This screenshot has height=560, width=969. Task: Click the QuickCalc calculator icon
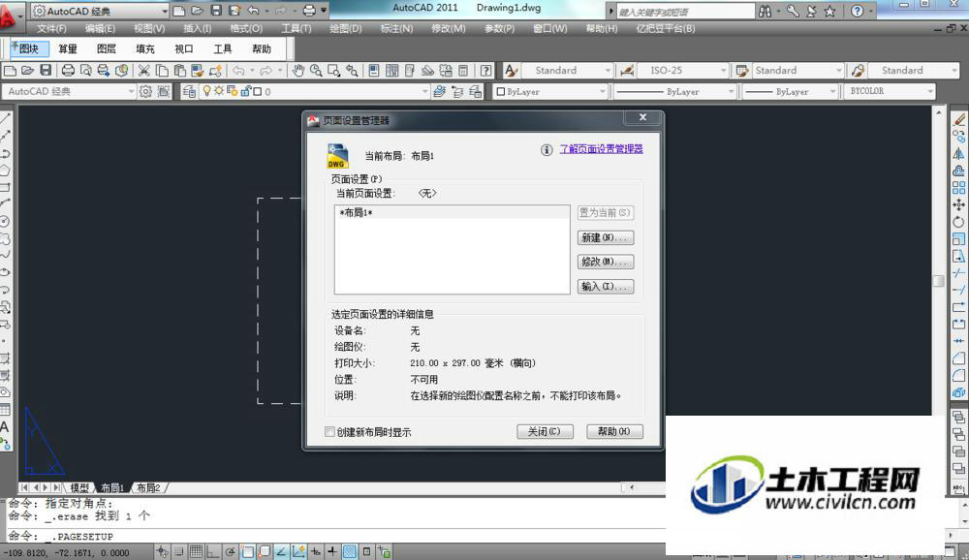[463, 71]
